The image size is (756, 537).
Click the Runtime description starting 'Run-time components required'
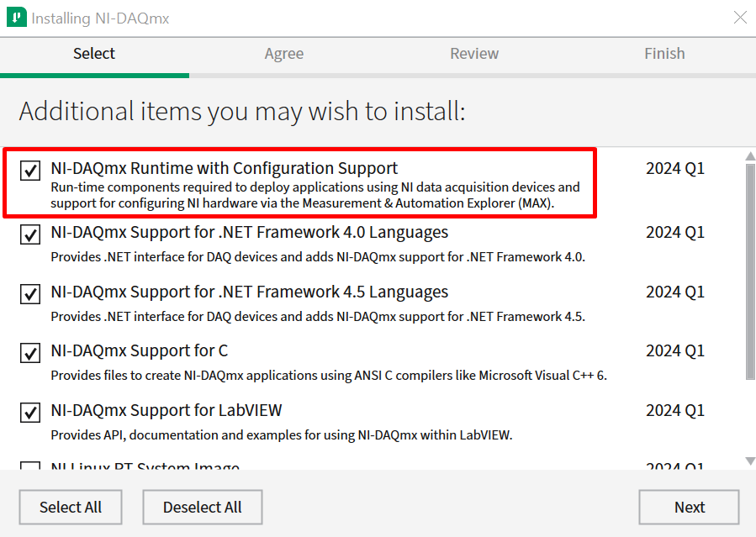pos(315,195)
